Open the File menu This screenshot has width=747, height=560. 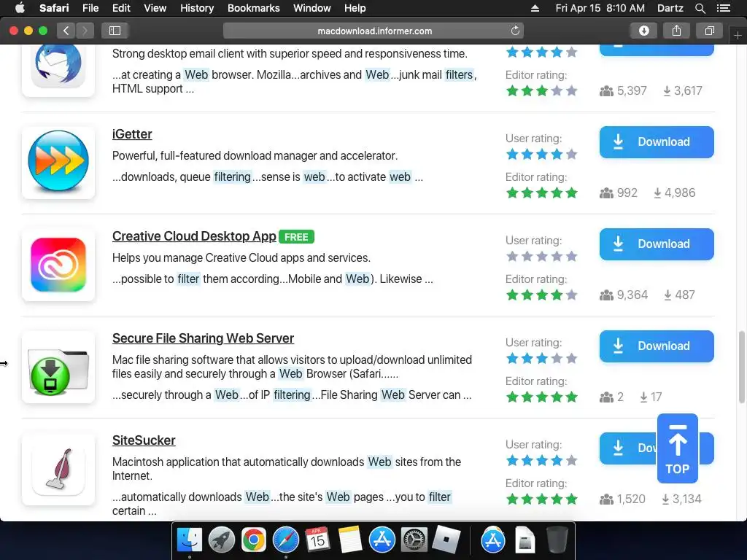pos(90,8)
